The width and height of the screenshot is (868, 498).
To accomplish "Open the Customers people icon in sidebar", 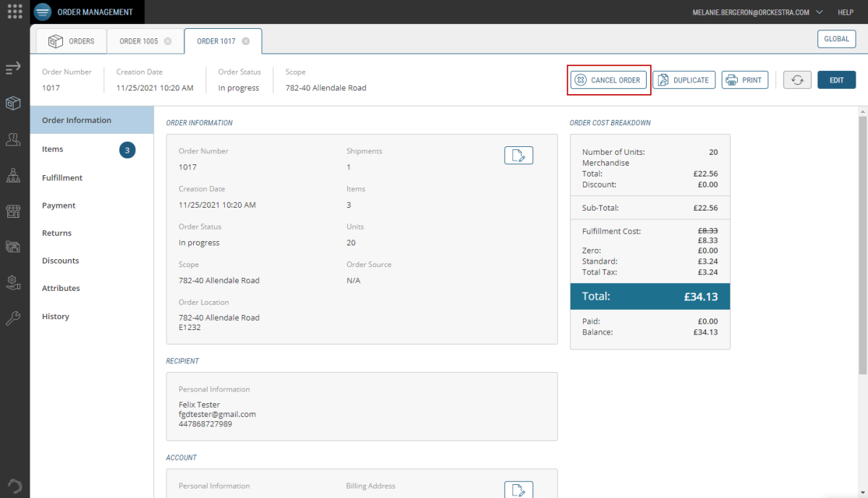I will point(13,139).
